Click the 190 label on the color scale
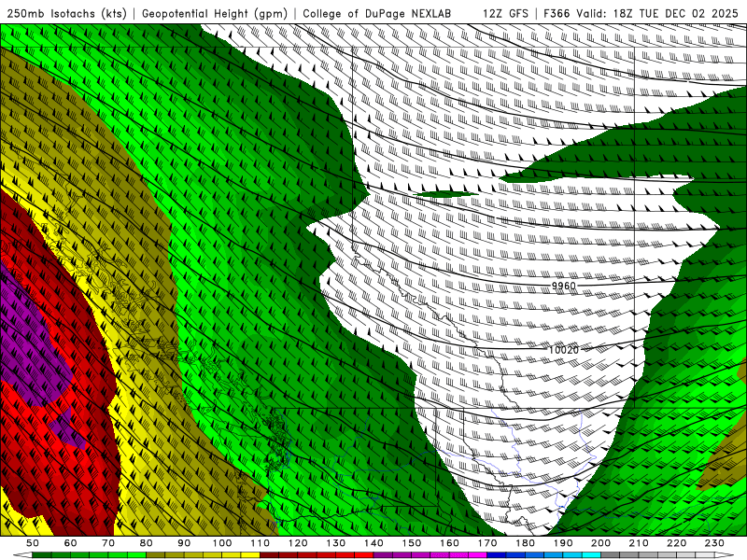 pyautogui.click(x=563, y=543)
